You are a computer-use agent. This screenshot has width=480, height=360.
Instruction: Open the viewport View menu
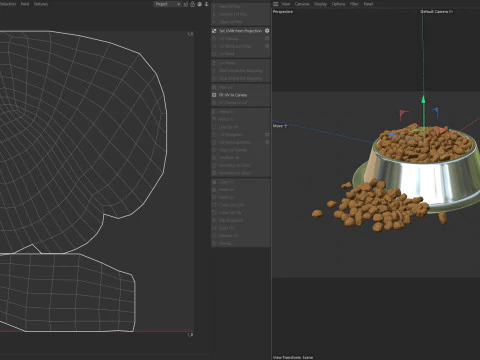[286, 4]
